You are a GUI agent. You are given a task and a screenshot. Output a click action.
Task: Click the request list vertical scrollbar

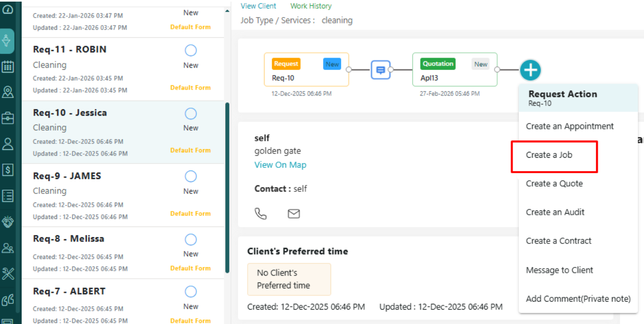point(228,187)
